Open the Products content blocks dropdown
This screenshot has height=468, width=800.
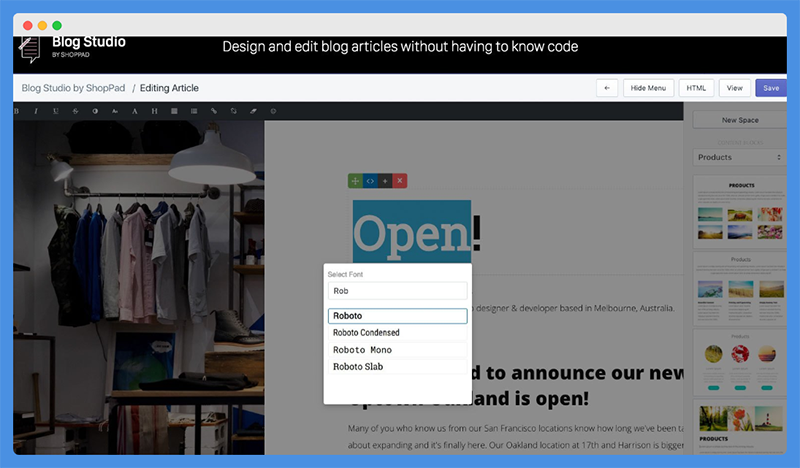[x=739, y=157]
